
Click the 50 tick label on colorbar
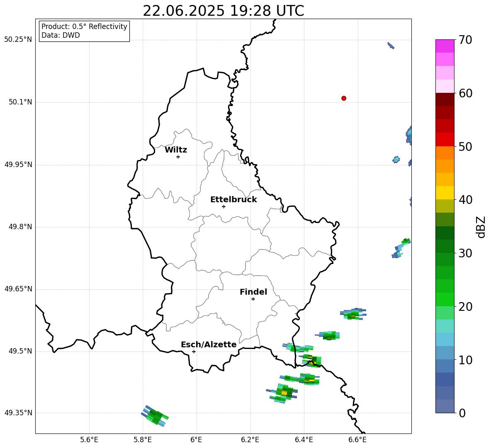pos(465,147)
